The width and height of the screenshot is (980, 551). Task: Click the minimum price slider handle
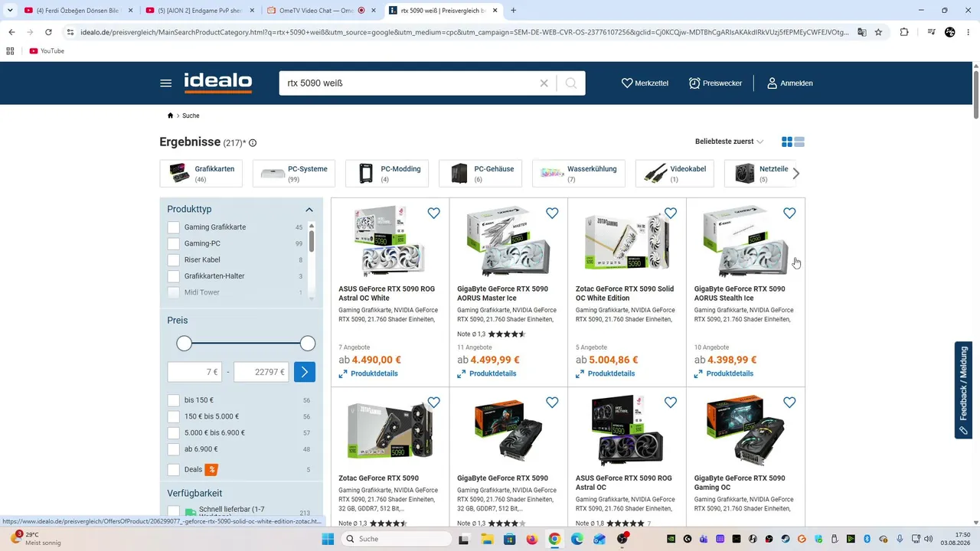[184, 344]
